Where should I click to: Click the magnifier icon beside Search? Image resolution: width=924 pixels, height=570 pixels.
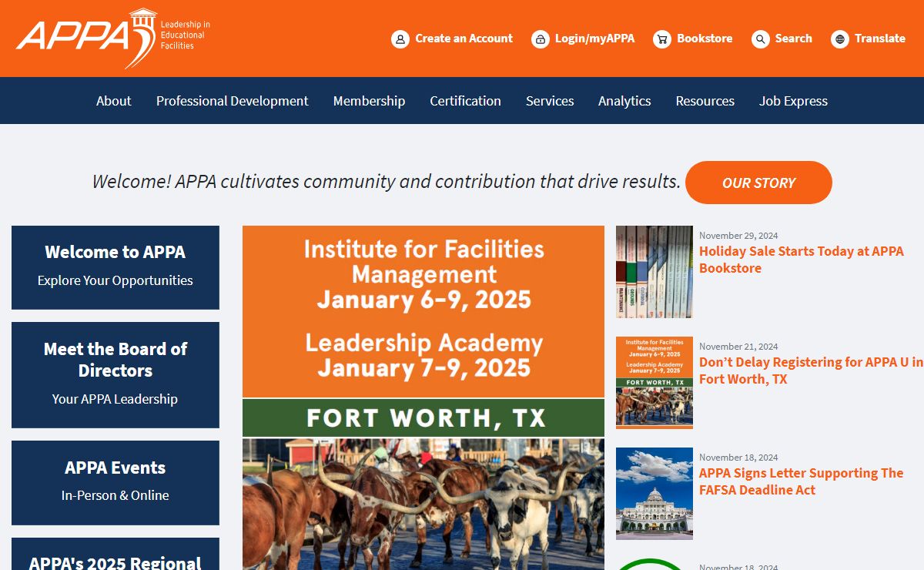761,39
